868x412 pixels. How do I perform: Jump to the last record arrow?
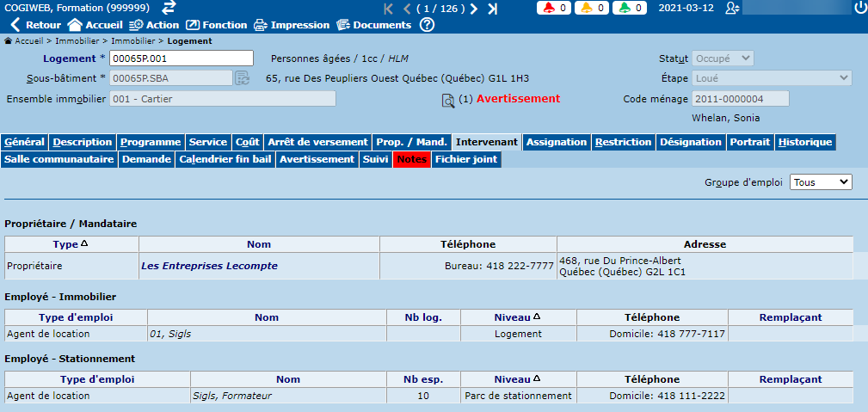[x=492, y=9]
